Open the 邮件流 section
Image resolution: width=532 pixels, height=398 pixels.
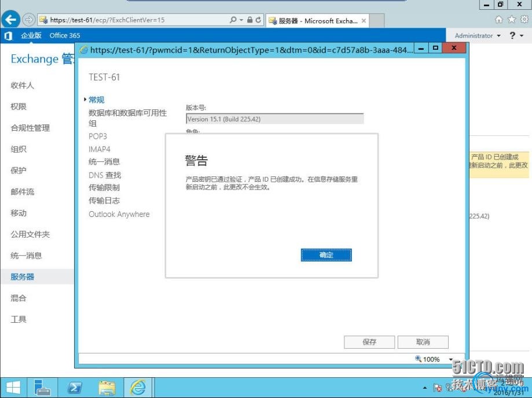pyautogui.click(x=23, y=192)
